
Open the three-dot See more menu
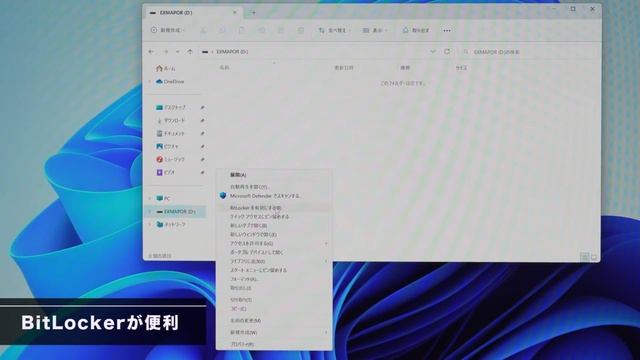[x=447, y=31]
